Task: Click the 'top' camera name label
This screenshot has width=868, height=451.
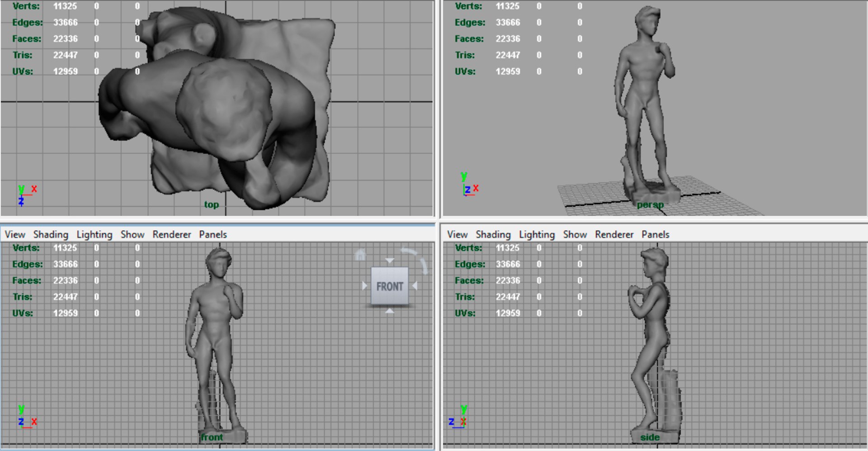Action: (x=212, y=204)
